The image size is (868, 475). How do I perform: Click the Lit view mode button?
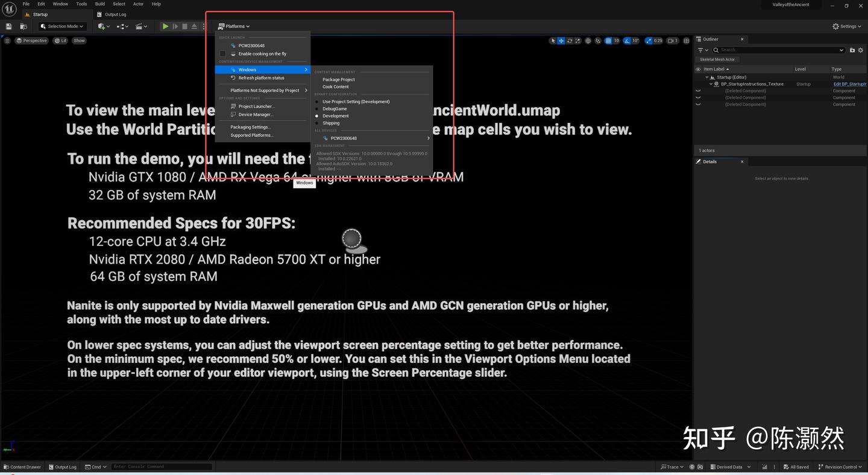pyautogui.click(x=60, y=41)
